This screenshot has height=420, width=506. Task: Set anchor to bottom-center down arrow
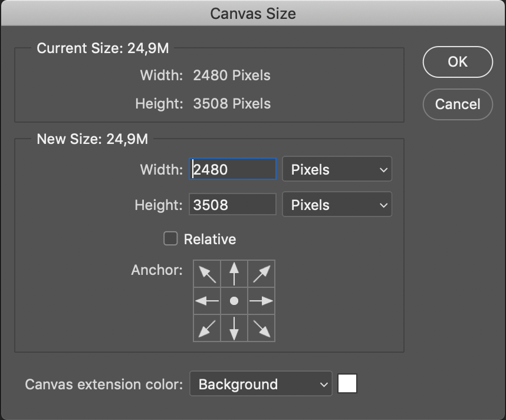click(x=234, y=328)
